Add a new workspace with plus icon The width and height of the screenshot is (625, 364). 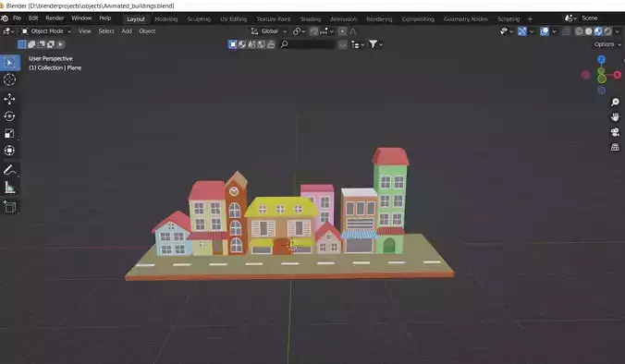click(x=530, y=18)
